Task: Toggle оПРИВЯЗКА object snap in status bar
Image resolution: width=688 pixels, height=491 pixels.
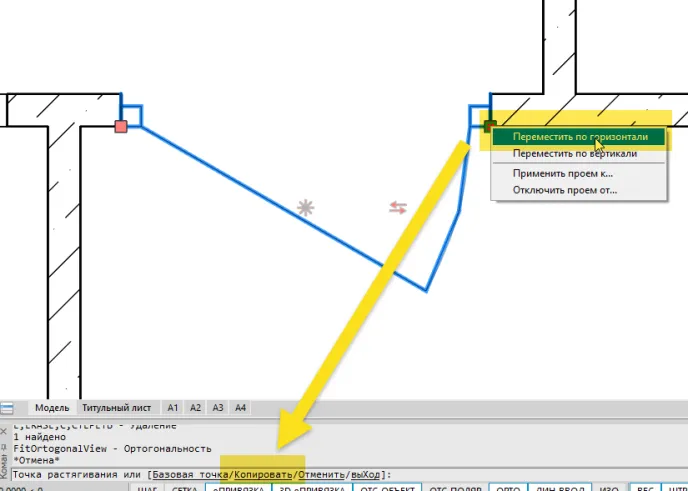Action: click(239, 488)
